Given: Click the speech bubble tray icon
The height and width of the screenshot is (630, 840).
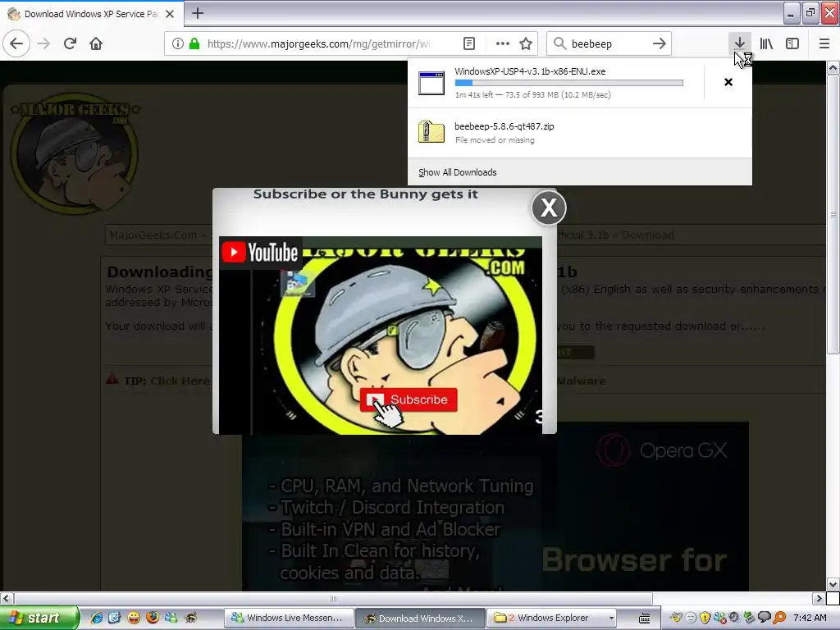Looking at the screenshot, I should [765, 618].
